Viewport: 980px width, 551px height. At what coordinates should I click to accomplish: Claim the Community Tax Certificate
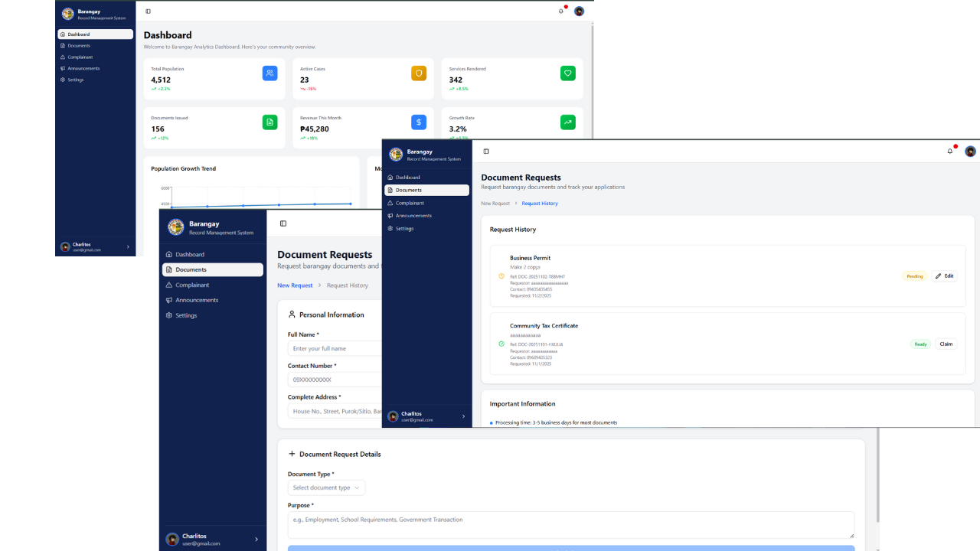pos(946,344)
